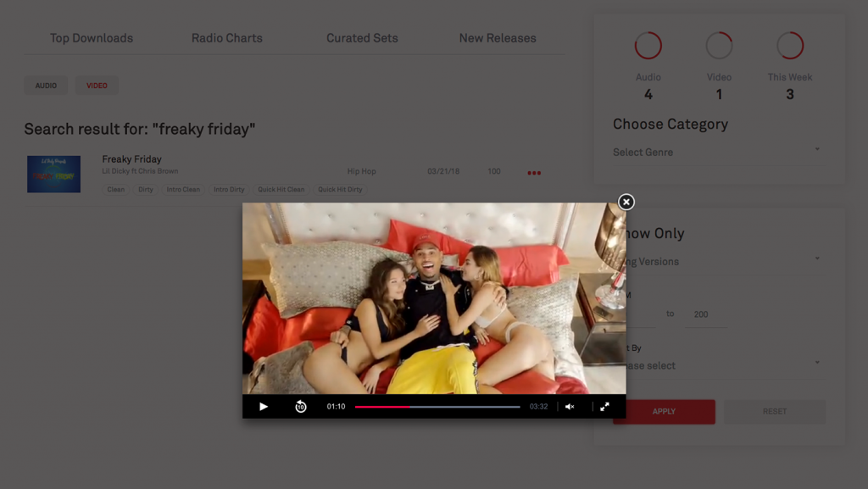Rewind the video 10 seconds
Screen dimensions: 868x489
click(x=300, y=407)
